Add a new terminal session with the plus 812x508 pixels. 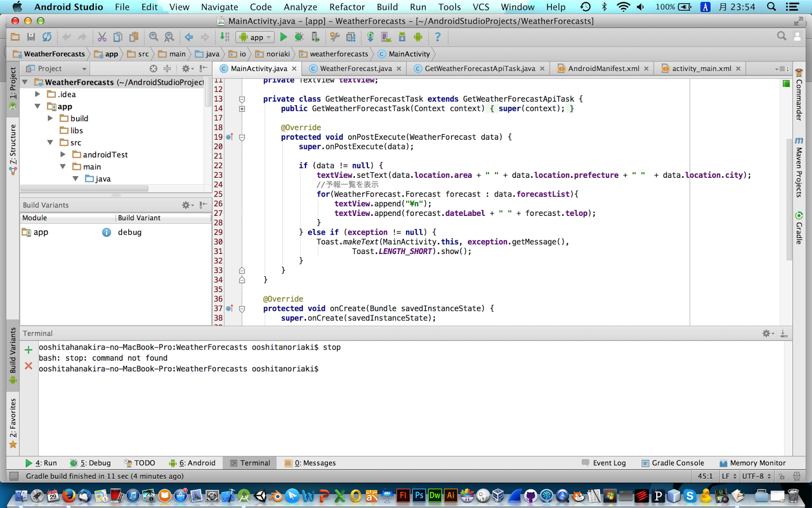pyautogui.click(x=28, y=350)
